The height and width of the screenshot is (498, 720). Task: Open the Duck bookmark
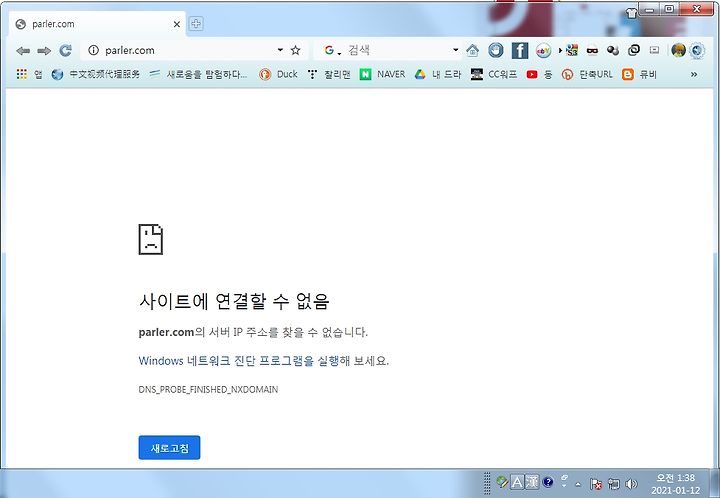pos(278,74)
